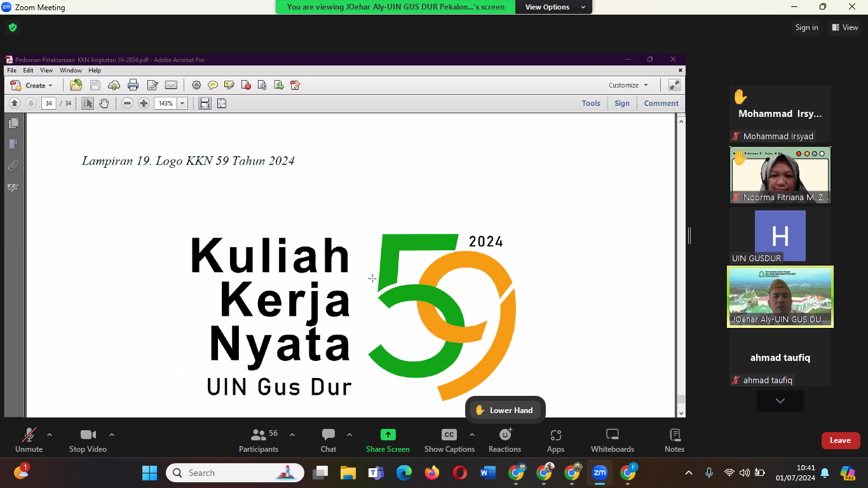The height and width of the screenshot is (488, 868).
Task: Click the JOehar Aly video thumbnail
Action: click(780, 297)
